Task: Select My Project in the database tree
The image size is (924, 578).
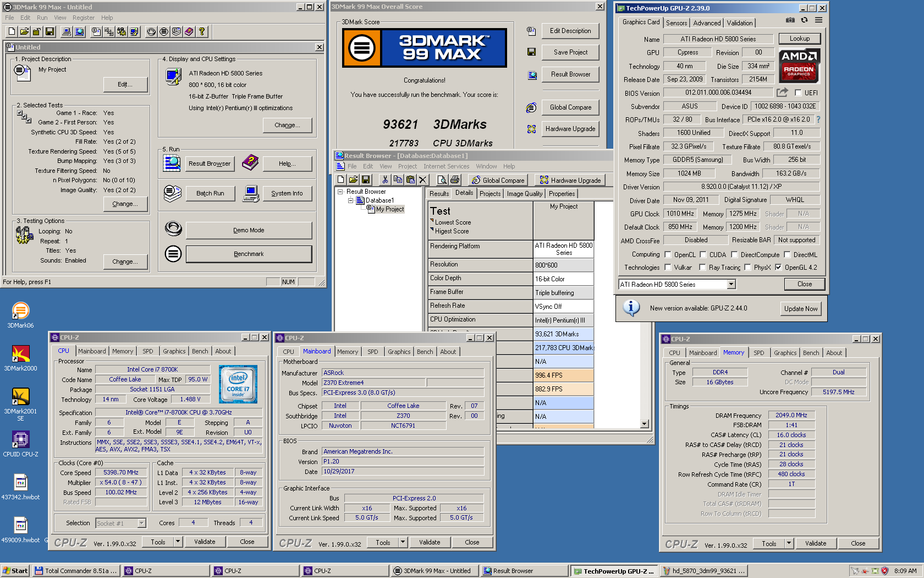Action: click(x=390, y=209)
